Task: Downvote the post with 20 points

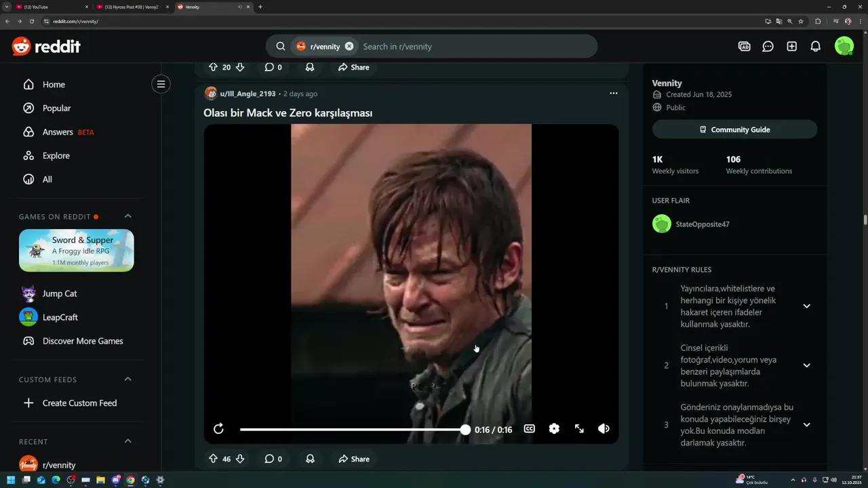Action: (x=239, y=67)
